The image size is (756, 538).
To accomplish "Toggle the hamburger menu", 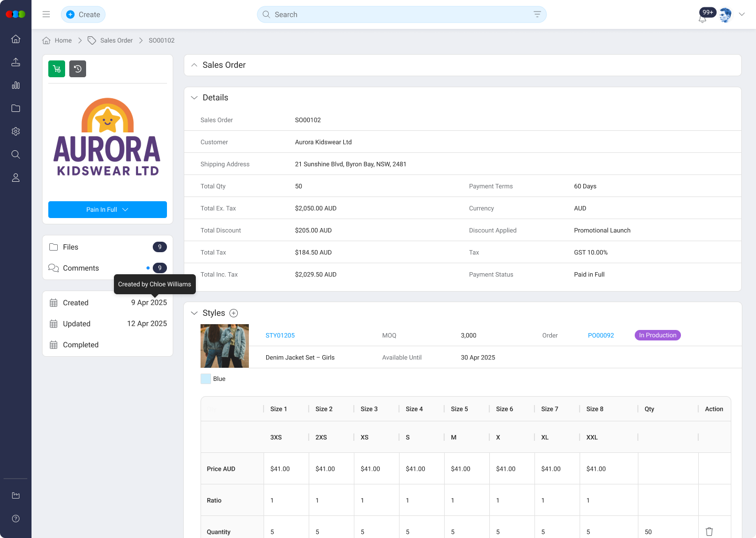I will tap(46, 14).
